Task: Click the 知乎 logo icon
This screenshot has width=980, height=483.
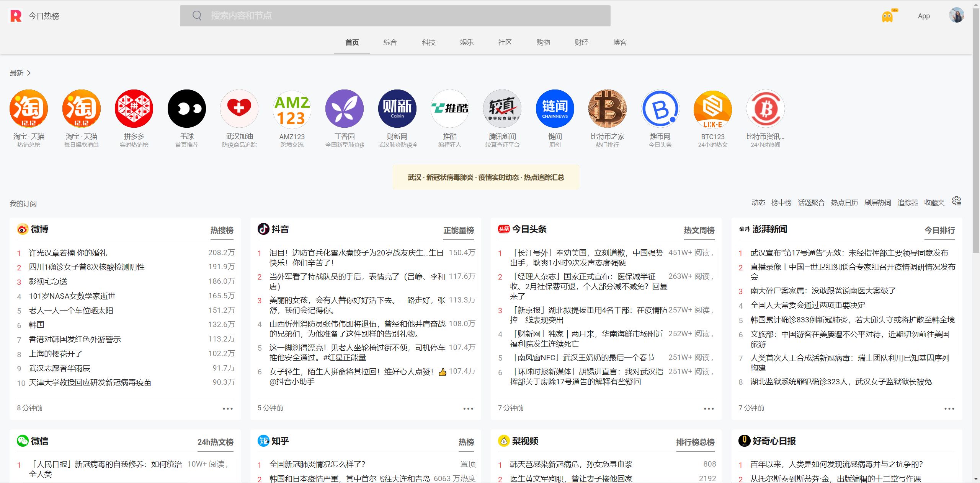Action: (x=263, y=441)
